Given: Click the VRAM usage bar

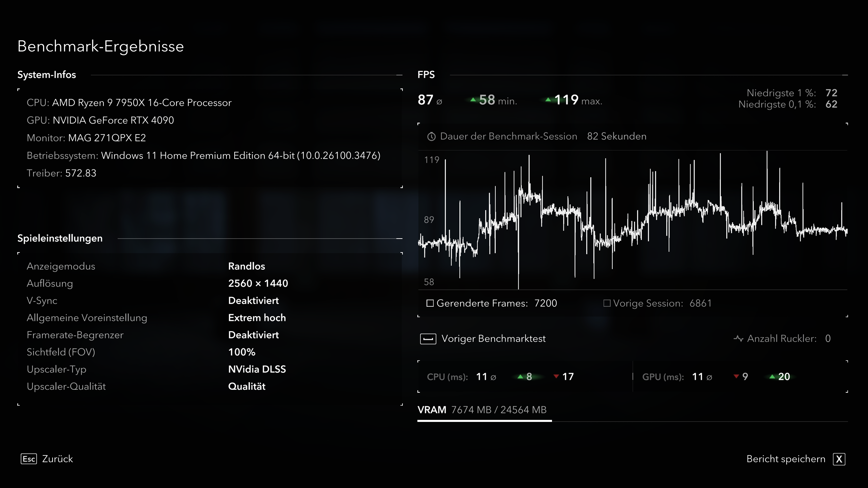Looking at the screenshot, I should [x=484, y=421].
